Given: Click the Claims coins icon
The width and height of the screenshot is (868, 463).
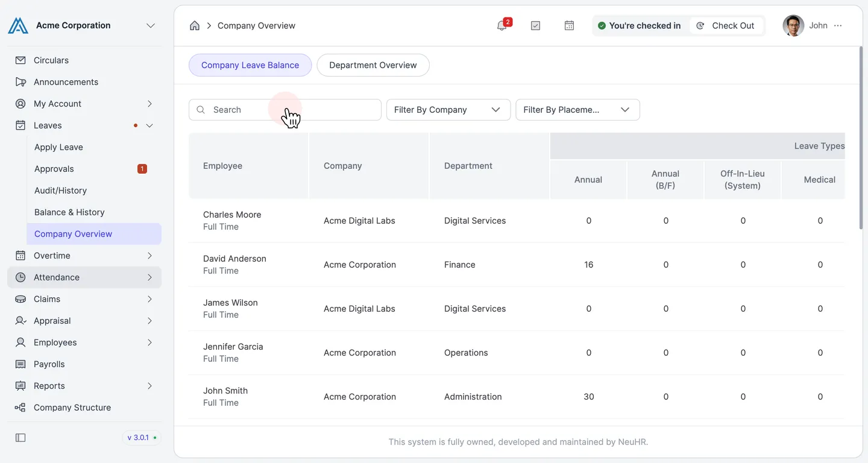Looking at the screenshot, I should coord(20,299).
